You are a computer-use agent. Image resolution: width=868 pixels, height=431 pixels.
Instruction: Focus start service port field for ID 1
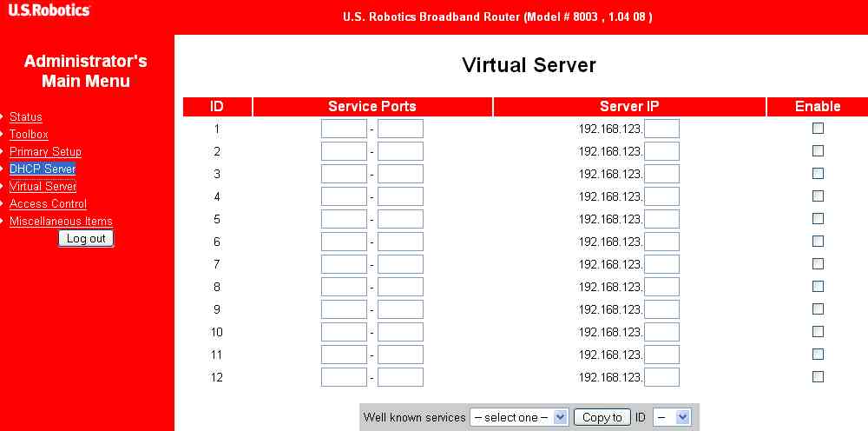click(344, 129)
